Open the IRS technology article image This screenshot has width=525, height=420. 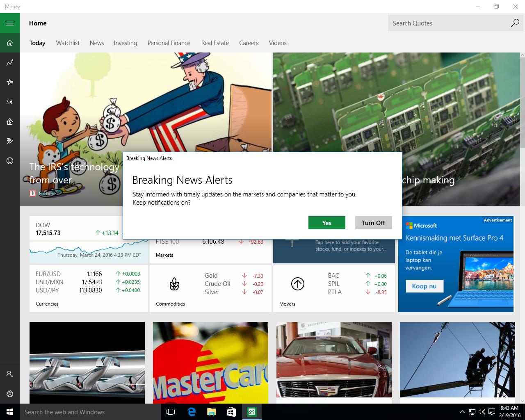146,129
